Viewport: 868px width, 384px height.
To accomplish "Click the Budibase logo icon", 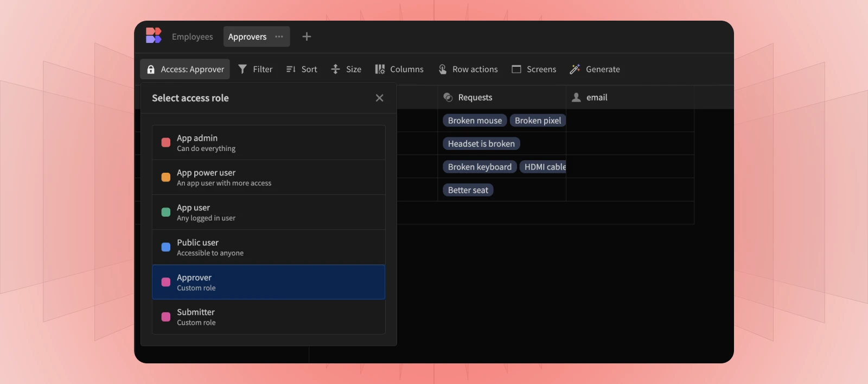I will (x=154, y=36).
